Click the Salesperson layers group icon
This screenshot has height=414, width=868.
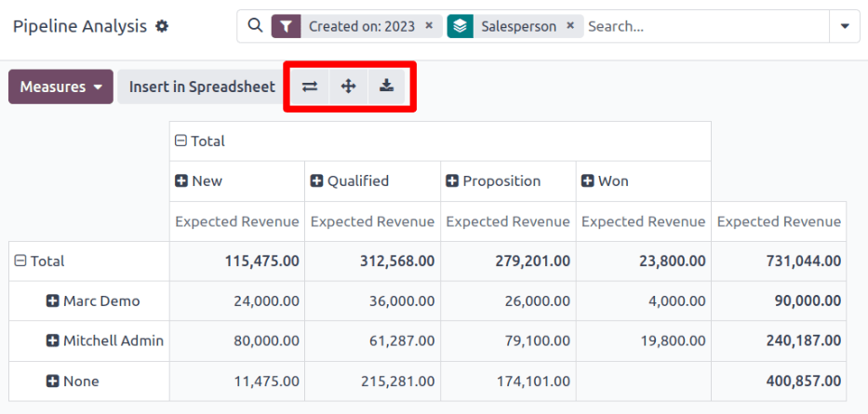(460, 27)
